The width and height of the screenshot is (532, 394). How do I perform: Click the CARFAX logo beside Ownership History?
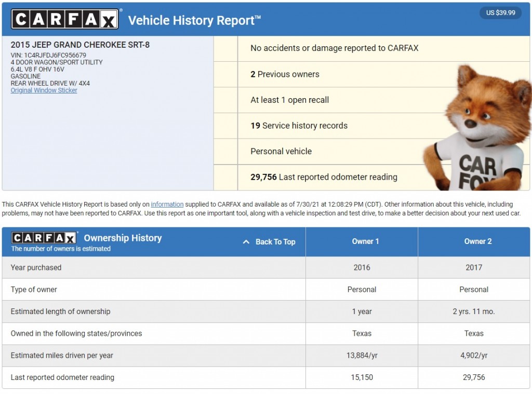click(x=44, y=238)
